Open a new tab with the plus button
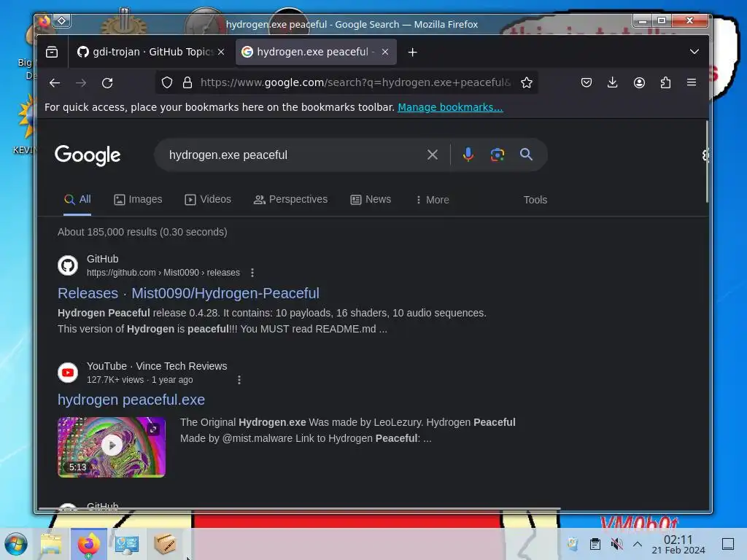Screen dimensions: 747x560 click(x=413, y=52)
